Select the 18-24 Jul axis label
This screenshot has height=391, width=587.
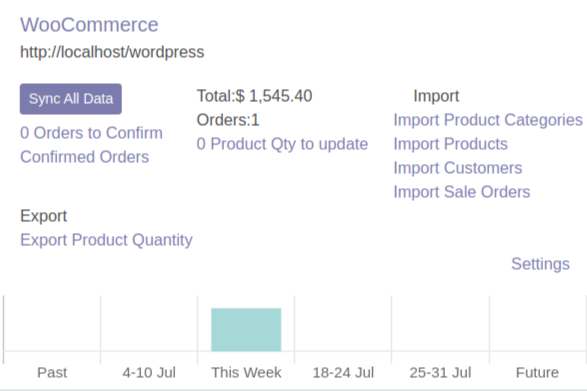tap(343, 373)
